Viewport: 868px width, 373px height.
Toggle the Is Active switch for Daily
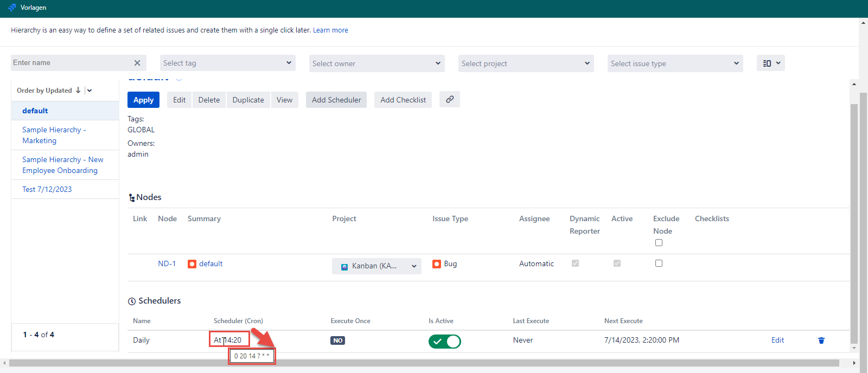click(x=444, y=341)
